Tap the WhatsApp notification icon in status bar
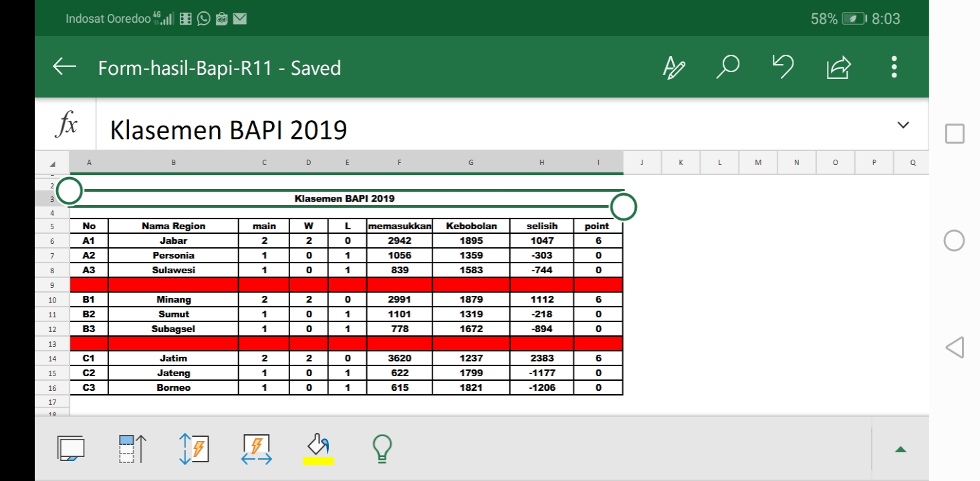This screenshot has width=980, height=481. click(204, 19)
